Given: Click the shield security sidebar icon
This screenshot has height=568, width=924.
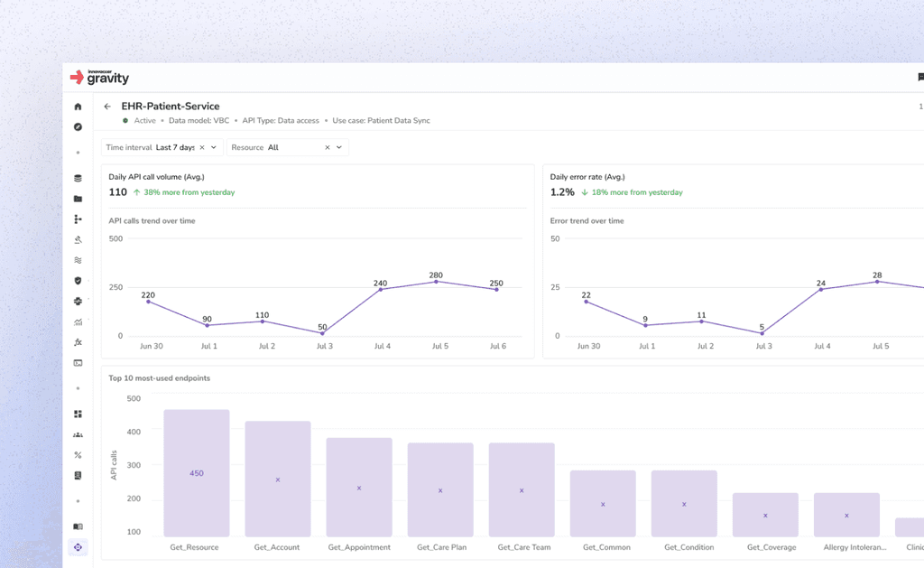Looking at the screenshot, I should pos(78,281).
